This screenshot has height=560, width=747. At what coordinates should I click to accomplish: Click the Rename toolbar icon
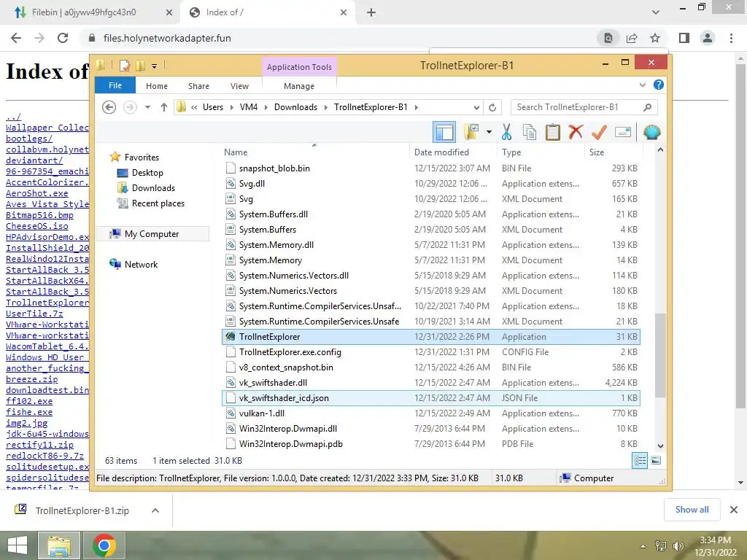(x=623, y=132)
